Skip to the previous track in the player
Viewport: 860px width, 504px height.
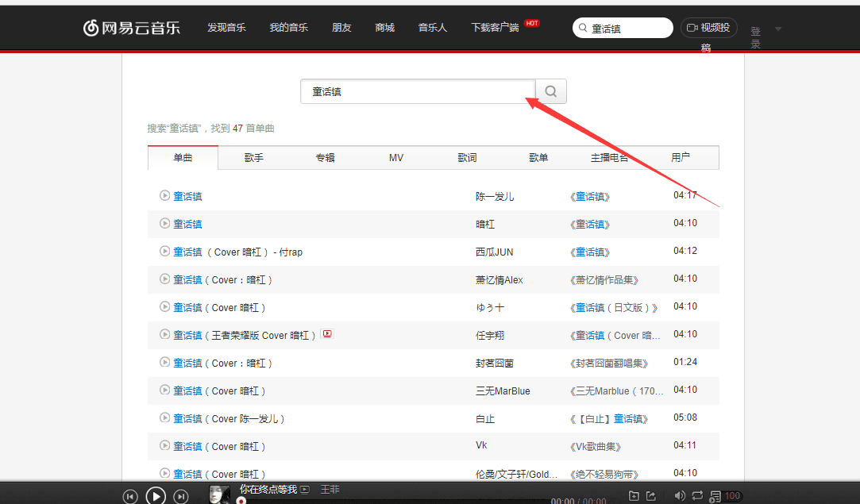[130, 496]
